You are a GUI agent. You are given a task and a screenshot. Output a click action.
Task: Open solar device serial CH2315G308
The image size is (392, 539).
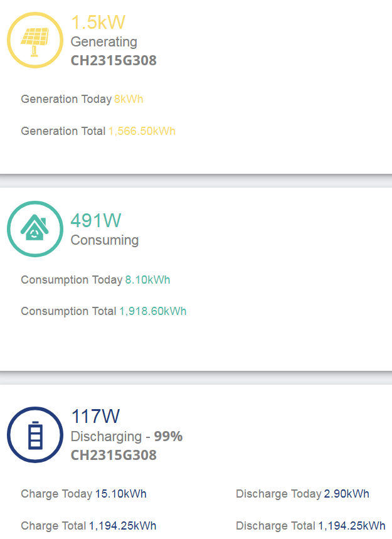[x=114, y=60]
